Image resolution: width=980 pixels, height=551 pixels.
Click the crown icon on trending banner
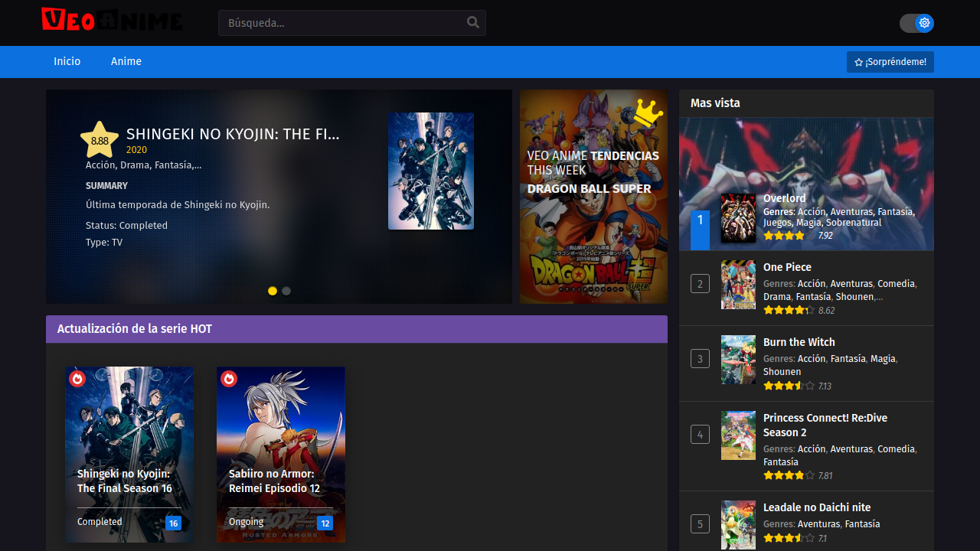648,114
